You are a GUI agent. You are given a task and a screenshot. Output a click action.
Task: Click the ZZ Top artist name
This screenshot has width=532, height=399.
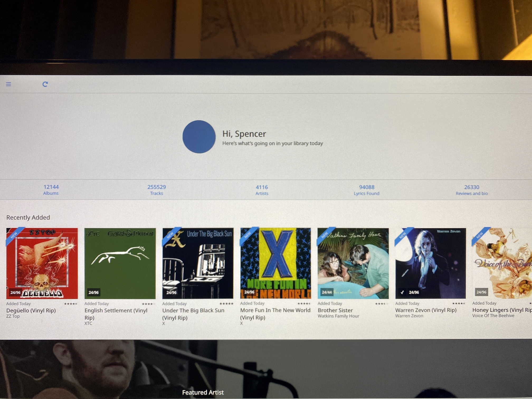tap(13, 316)
